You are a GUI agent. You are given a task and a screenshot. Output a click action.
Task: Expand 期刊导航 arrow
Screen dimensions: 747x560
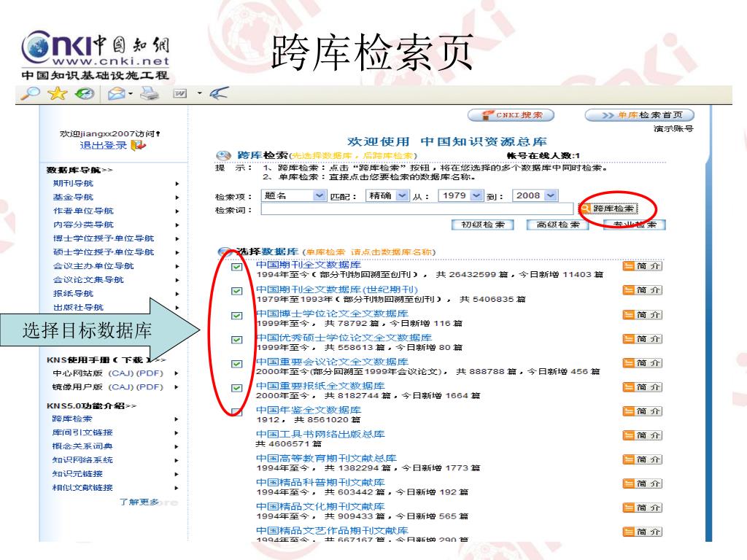point(177,184)
